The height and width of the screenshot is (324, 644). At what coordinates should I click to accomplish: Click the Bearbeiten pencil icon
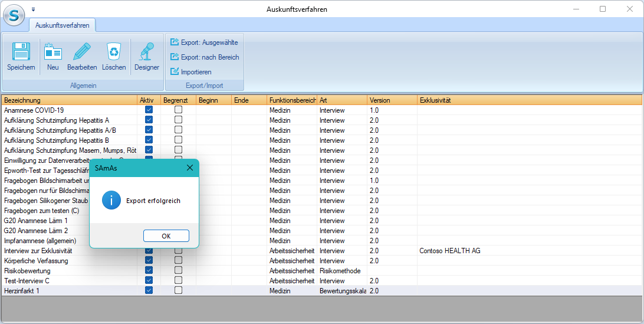[x=82, y=52]
